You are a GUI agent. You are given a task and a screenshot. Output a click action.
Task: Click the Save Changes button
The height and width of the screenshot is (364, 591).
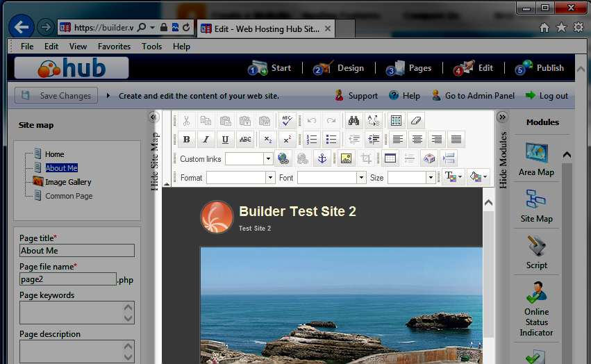(x=57, y=96)
